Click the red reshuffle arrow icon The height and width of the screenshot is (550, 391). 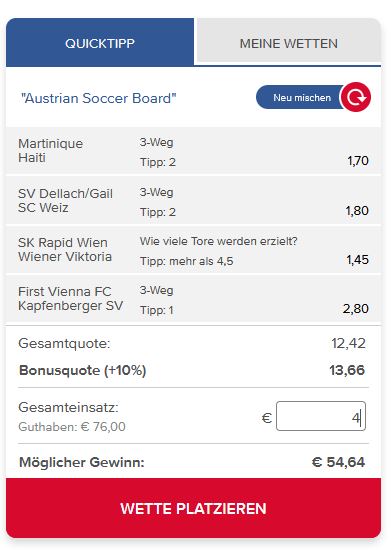coord(356,97)
